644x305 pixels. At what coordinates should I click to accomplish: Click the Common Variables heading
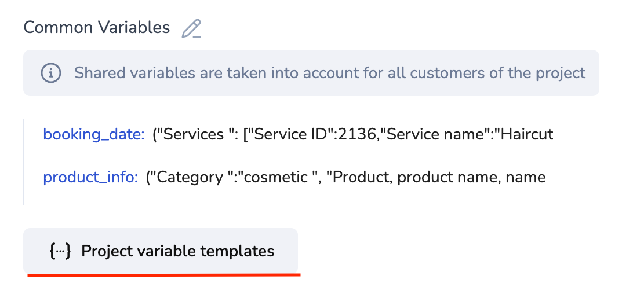click(x=97, y=27)
